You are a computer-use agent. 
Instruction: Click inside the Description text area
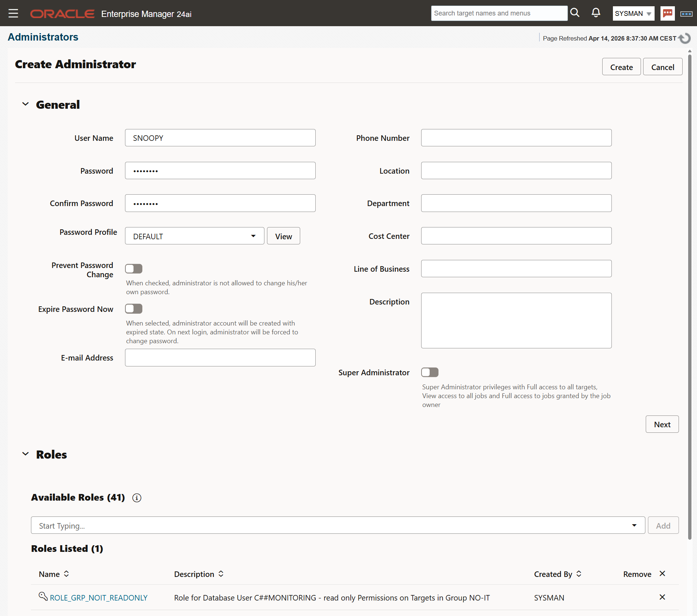click(516, 320)
